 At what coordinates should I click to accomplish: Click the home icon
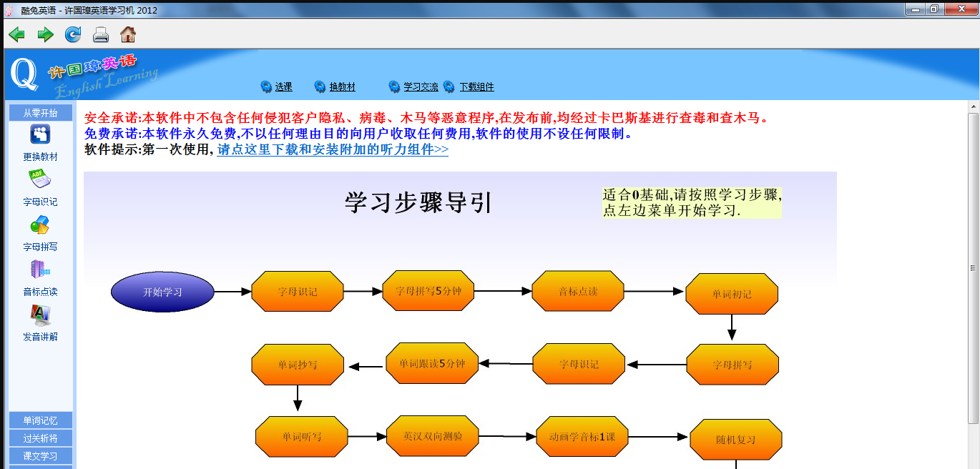[x=127, y=34]
